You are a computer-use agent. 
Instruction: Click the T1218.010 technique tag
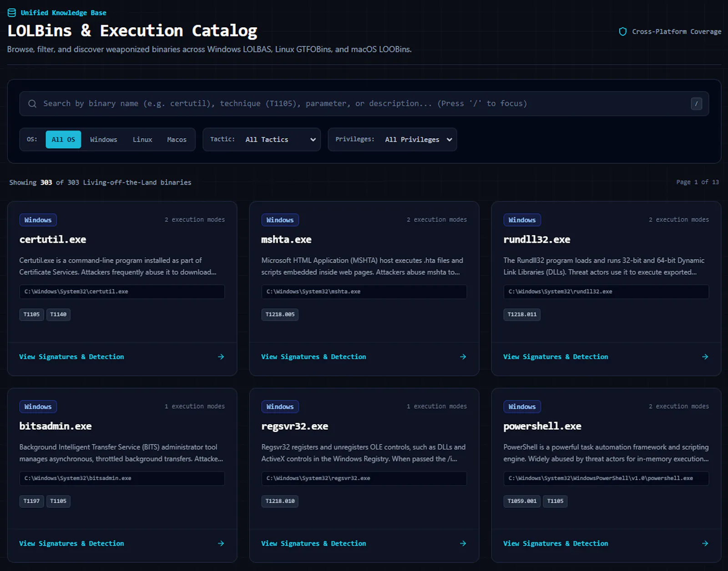280,501
